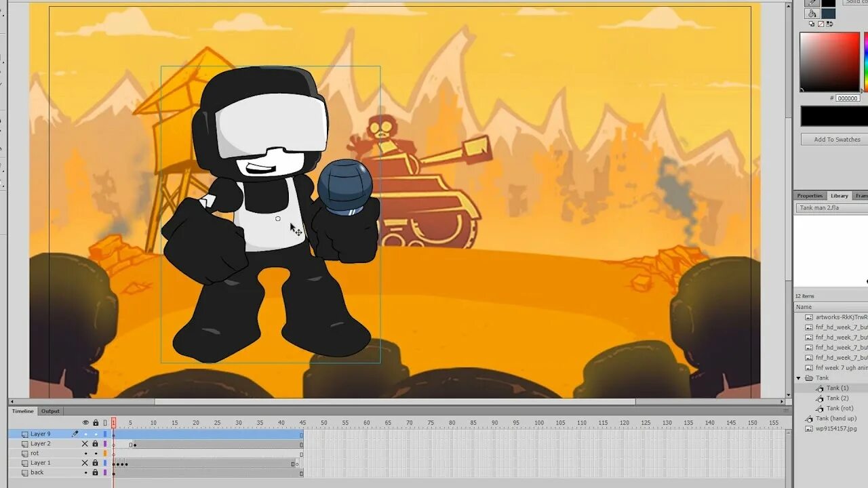Image resolution: width=868 pixels, height=488 pixels.
Task: Click the swap colors icon
Action: click(829, 24)
